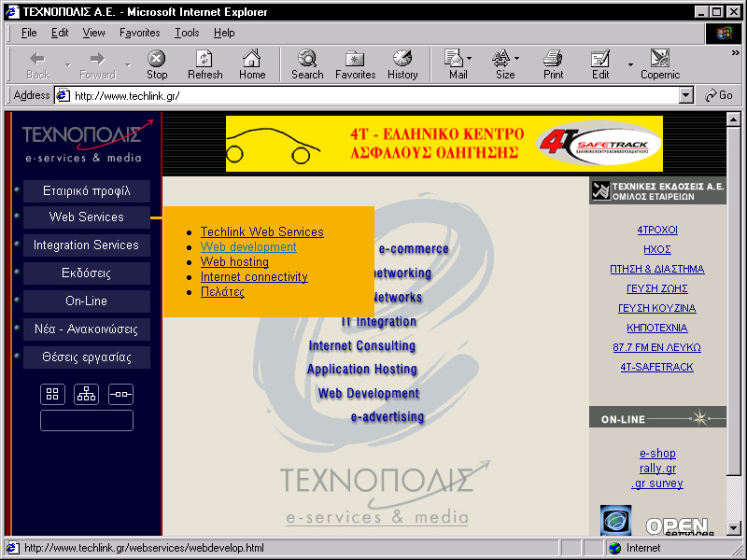Image resolution: width=747 pixels, height=560 pixels.
Task: Click the Forward toolbar button
Action: [x=98, y=65]
